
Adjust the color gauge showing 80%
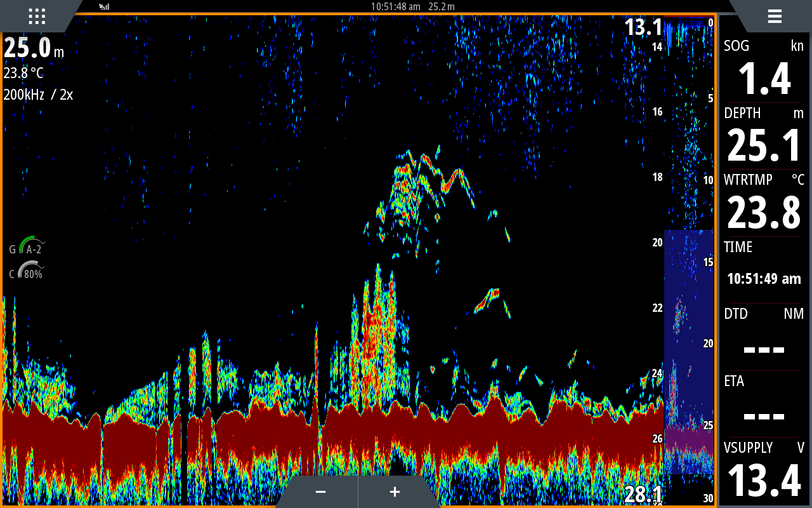(x=29, y=273)
